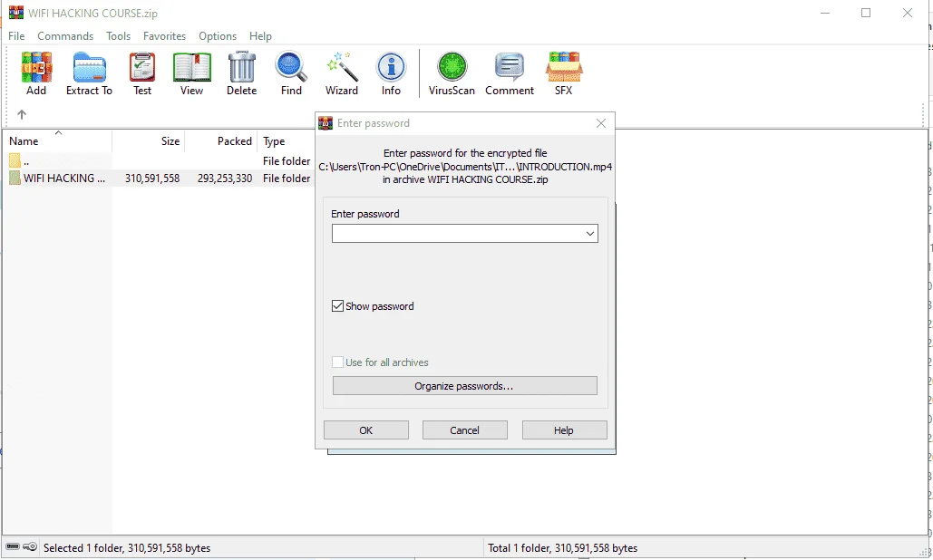This screenshot has width=933, height=560.
Task: Uncheck the Show password checkbox
Action: pyautogui.click(x=337, y=306)
